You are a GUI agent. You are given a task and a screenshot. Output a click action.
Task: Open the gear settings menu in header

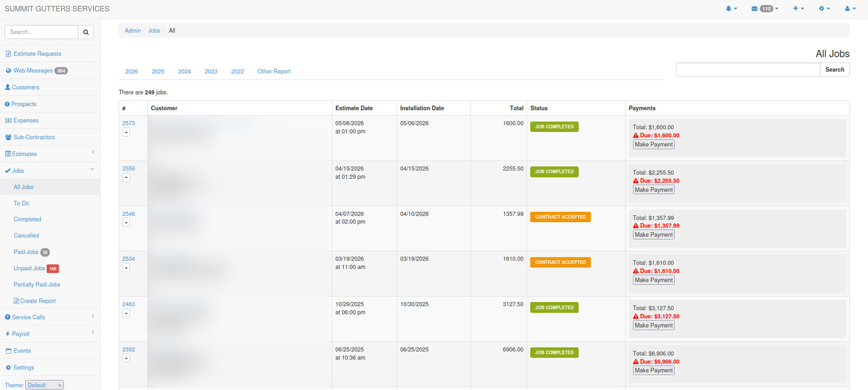[825, 9]
